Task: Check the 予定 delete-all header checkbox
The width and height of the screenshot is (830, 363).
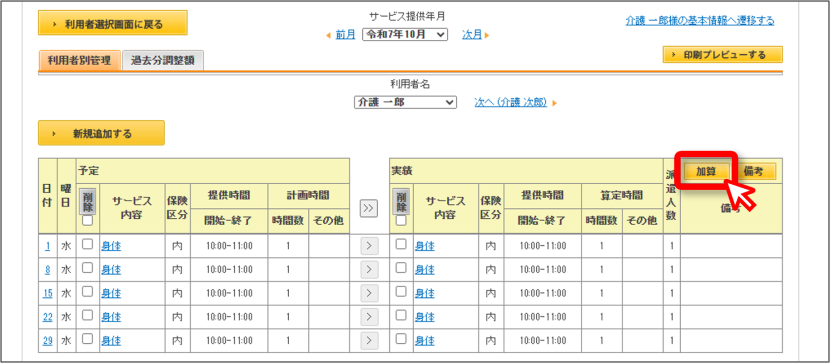Action: point(88,220)
